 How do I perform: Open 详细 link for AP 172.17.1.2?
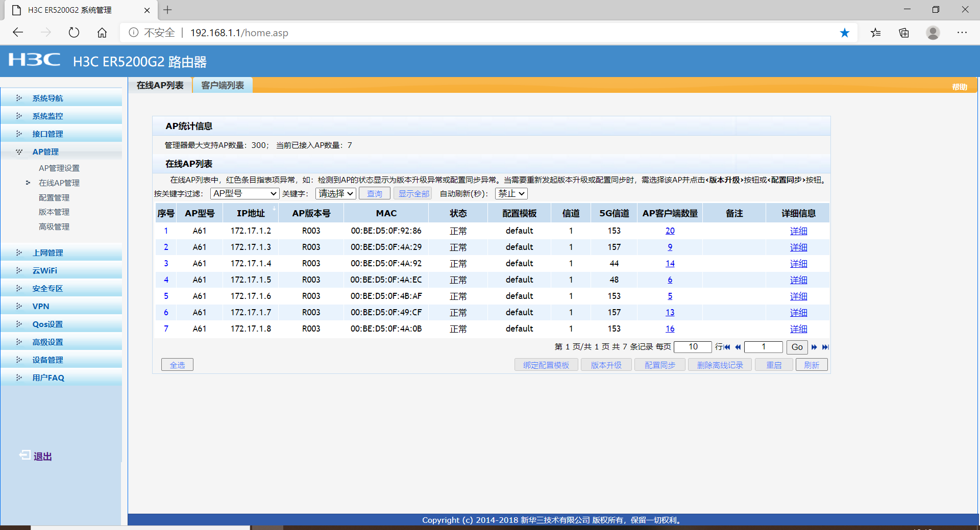point(798,231)
